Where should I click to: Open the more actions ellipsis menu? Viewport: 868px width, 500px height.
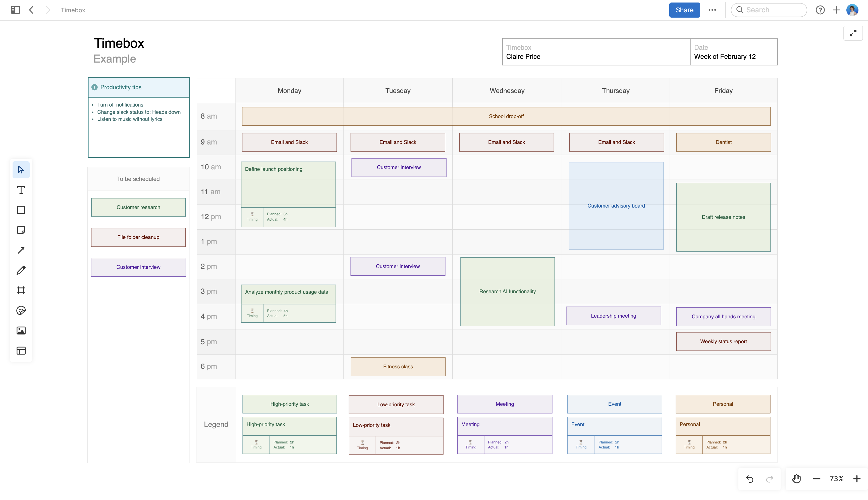[x=712, y=10]
